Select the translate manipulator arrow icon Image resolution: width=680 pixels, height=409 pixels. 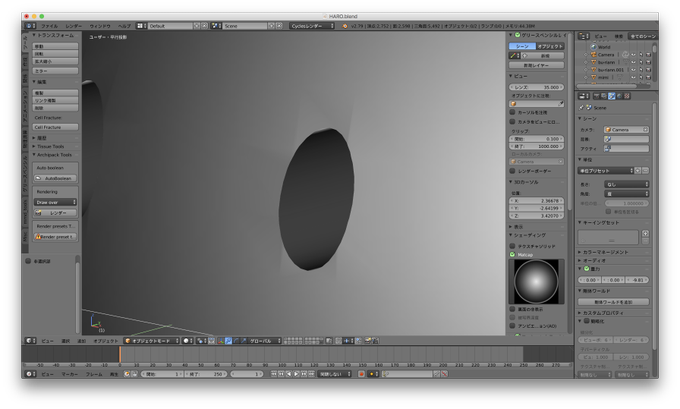coord(229,341)
